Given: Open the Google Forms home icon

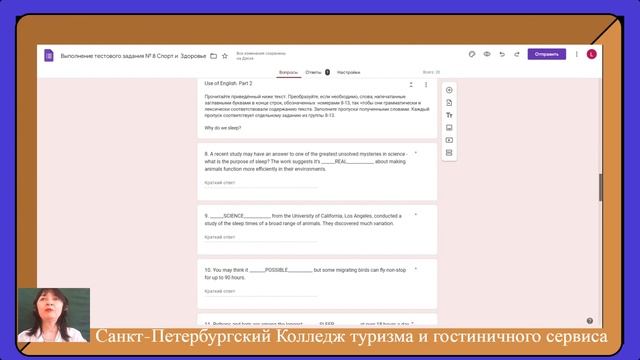Looking at the screenshot, I should point(49,55).
